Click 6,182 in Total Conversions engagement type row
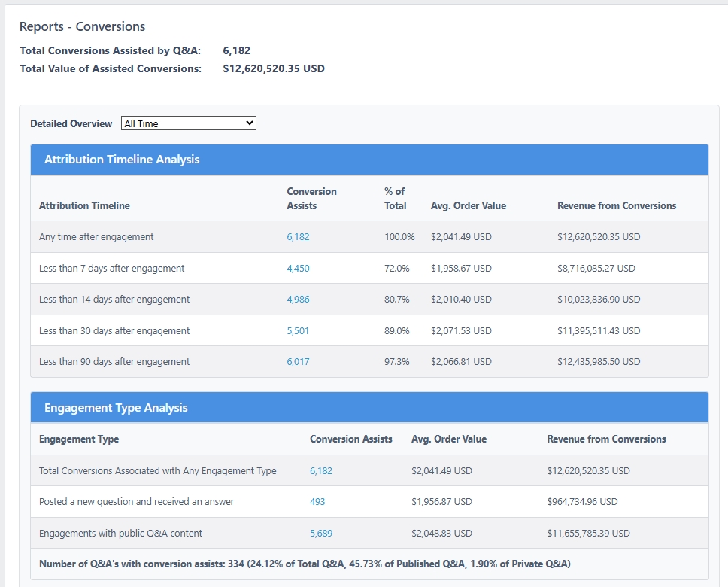 tap(320, 471)
